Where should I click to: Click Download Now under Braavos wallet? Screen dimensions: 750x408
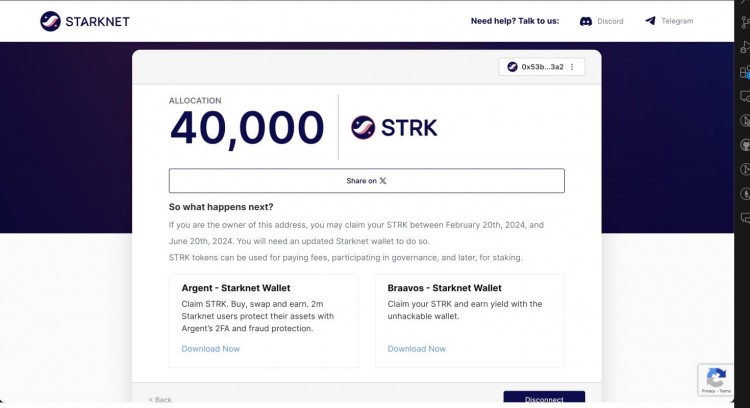(x=416, y=349)
